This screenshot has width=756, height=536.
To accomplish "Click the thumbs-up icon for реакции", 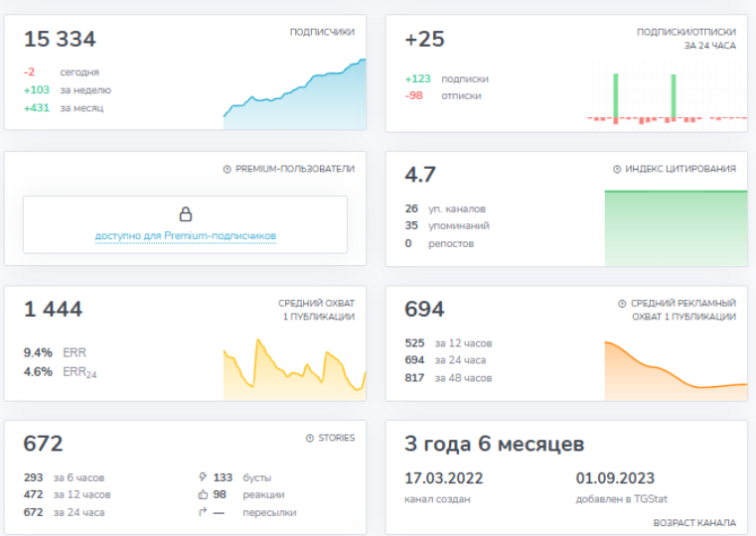I will [203, 494].
